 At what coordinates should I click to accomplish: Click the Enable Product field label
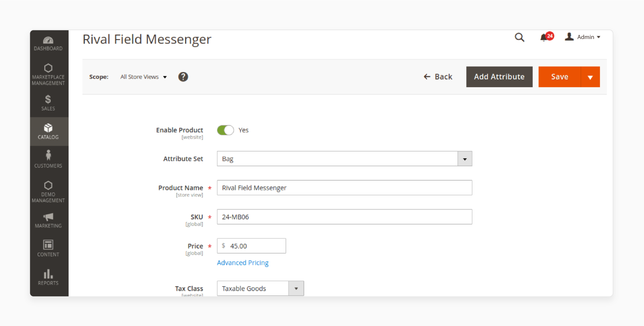tap(179, 130)
